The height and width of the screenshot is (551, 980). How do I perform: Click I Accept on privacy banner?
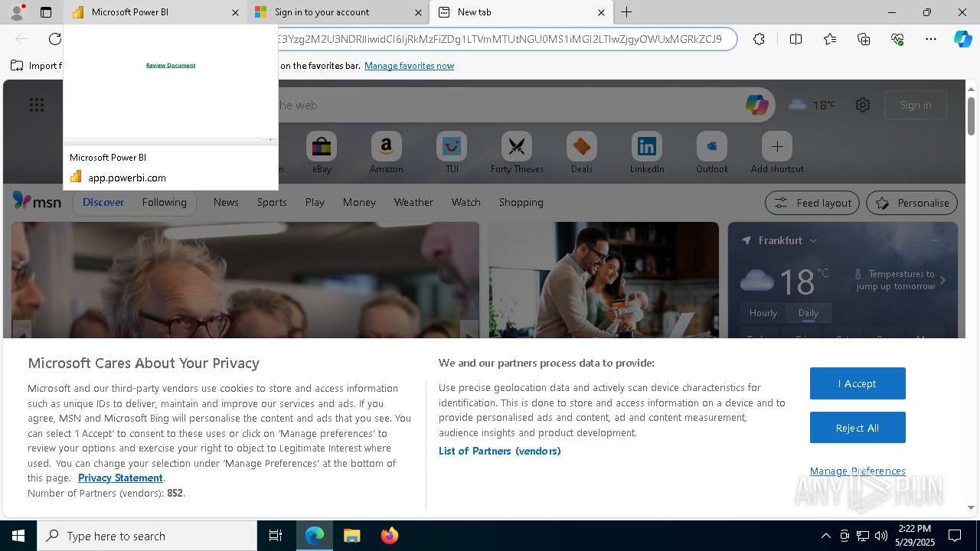tap(857, 383)
